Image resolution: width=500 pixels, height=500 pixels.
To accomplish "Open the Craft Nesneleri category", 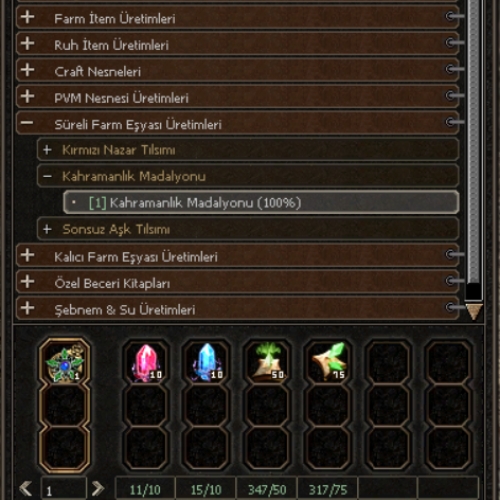I will click(237, 70).
